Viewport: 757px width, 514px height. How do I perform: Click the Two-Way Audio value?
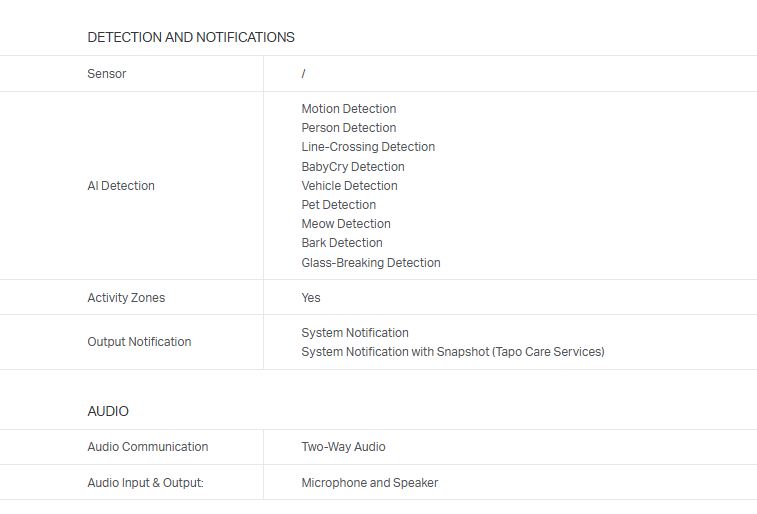(x=343, y=447)
